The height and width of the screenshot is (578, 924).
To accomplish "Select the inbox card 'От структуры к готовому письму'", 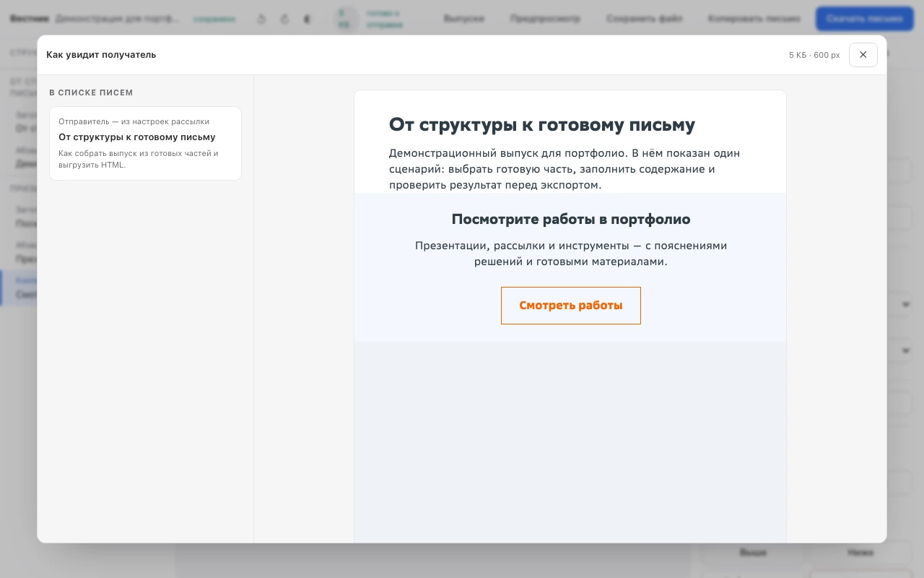I will pyautogui.click(x=145, y=143).
